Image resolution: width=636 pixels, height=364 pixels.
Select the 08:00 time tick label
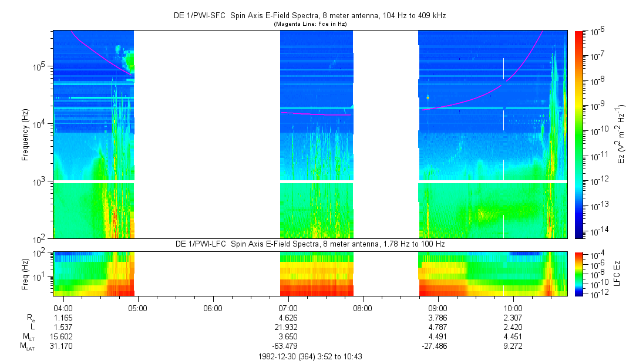tap(363, 308)
